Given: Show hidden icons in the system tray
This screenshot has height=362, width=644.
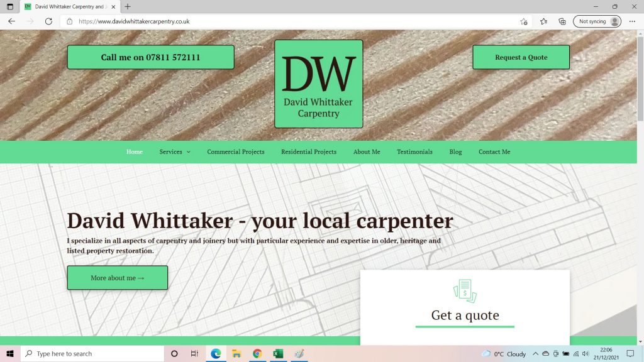Looking at the screenshot, I should point(535,353).
